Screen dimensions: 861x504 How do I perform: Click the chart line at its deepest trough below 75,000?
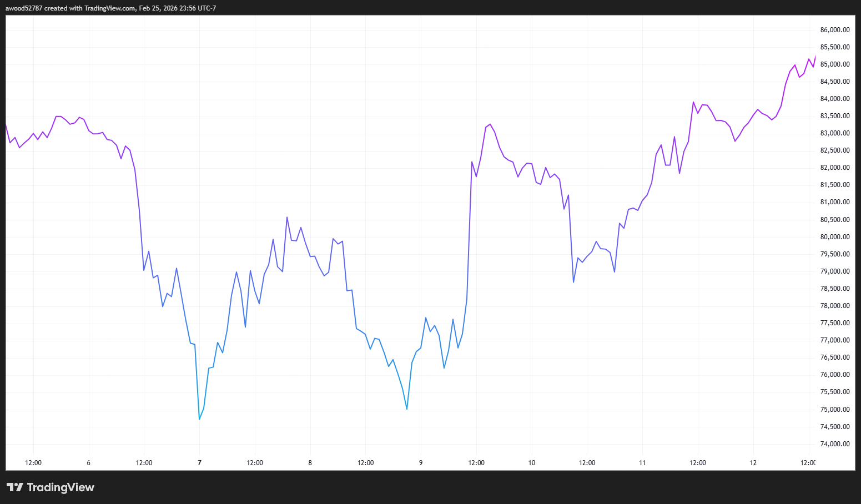200,419
